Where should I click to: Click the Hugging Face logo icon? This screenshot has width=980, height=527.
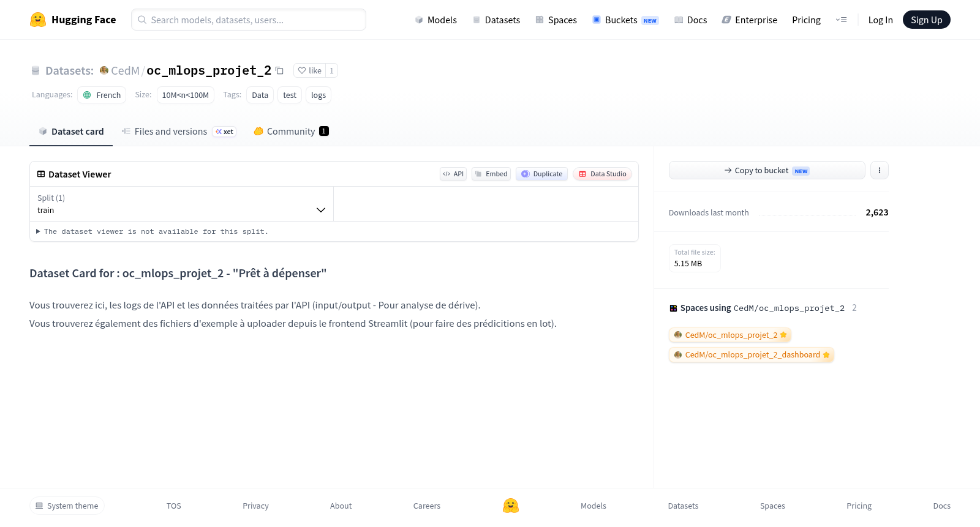point(38,20)
